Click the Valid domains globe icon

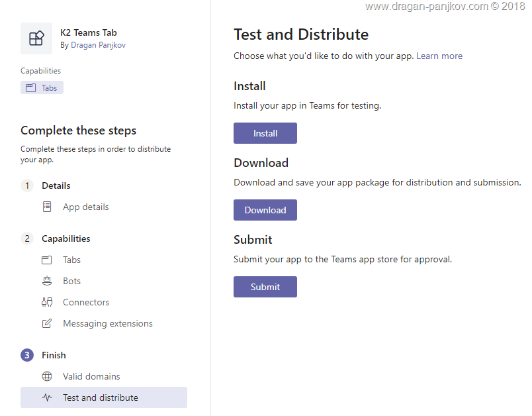(x=47, y=376)
